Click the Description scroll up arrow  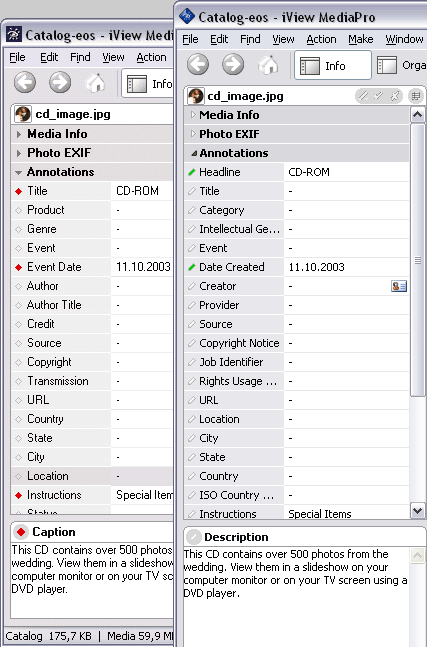pyautogui.click(x=418, y=555)
